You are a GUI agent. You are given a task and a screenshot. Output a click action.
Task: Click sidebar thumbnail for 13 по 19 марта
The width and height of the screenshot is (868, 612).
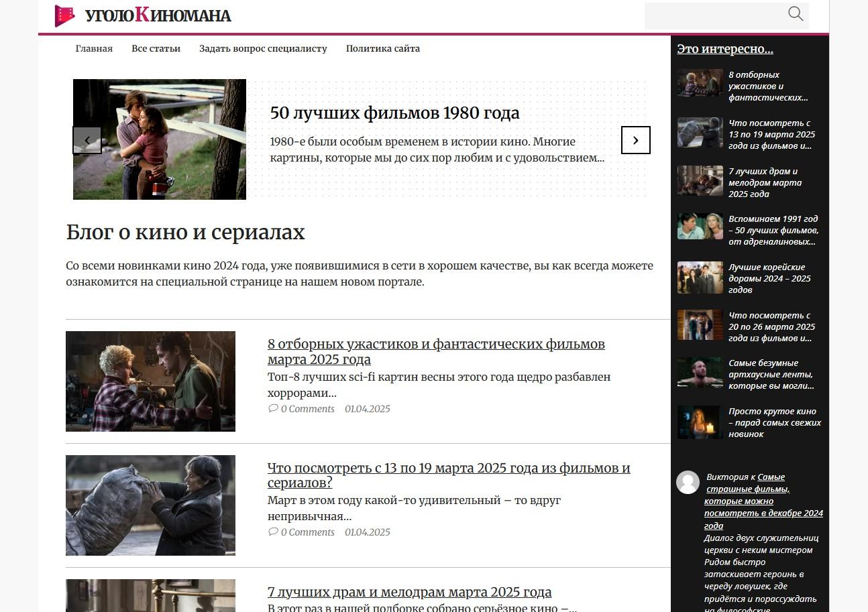tap(700, 132)
